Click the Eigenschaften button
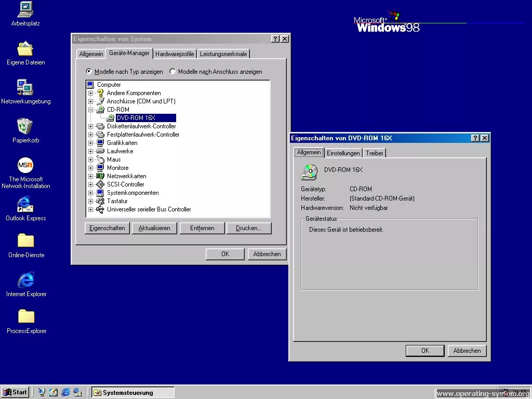 (107, 228)
